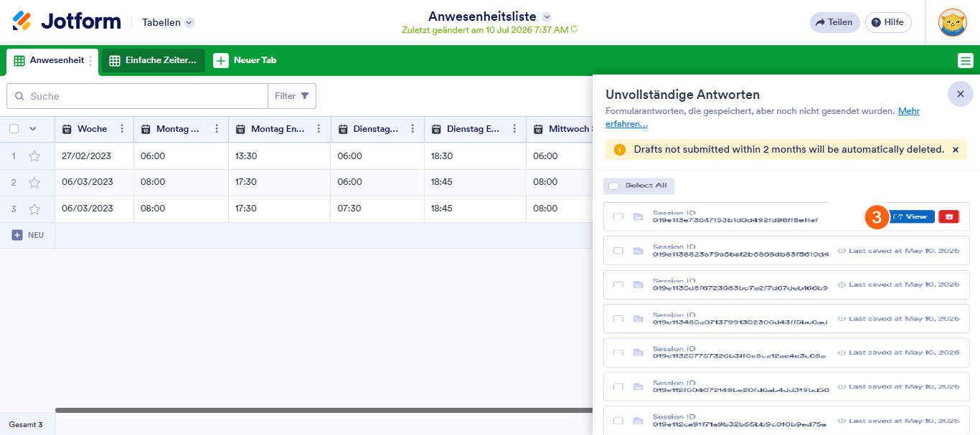The image size is (980, 435).
Task: Add a Neuer Tab
Action: [x=245, y=60]
